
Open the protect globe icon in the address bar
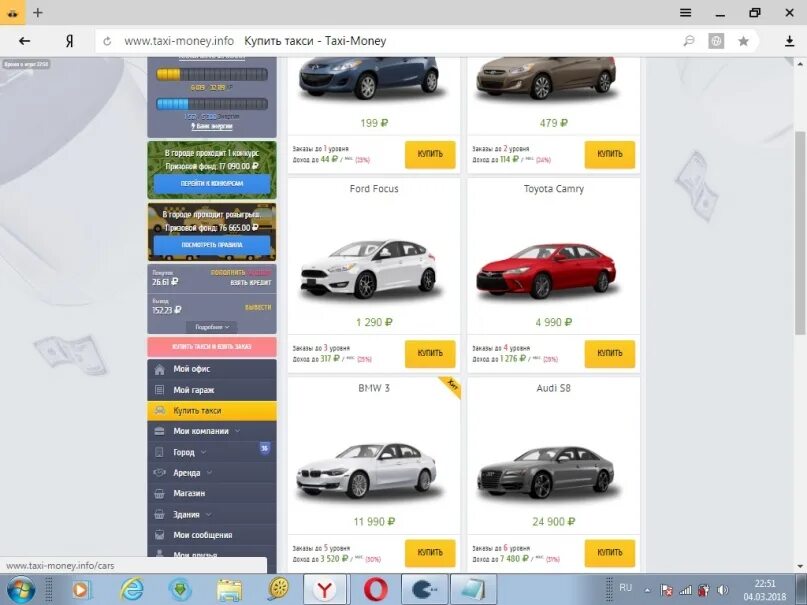[x=716, y=41]
